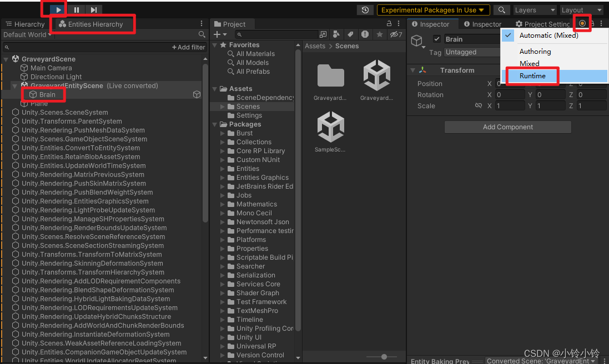Choose Runtime data mode

click(x=555, y=75)
